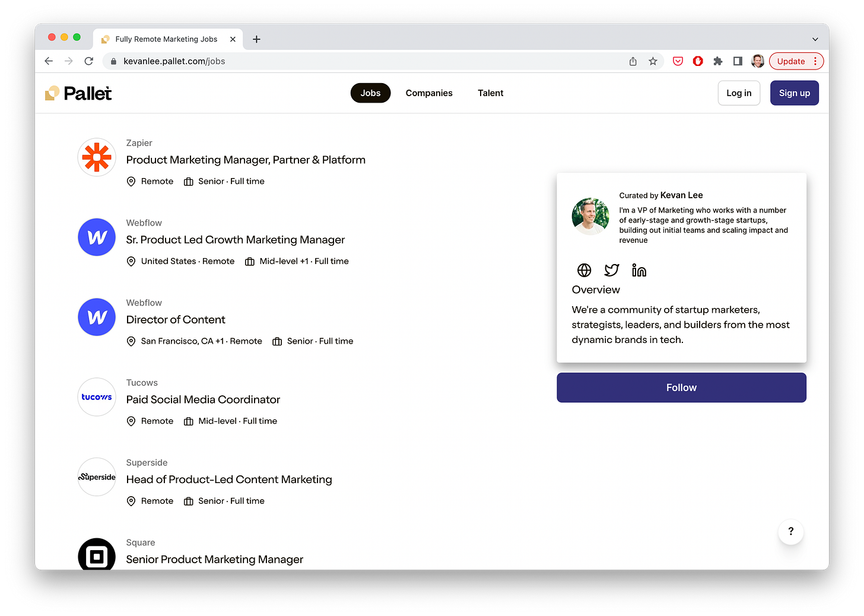Open the Square company logo
The height and width of the screenshot is (616, 864).
click(97, 554)
